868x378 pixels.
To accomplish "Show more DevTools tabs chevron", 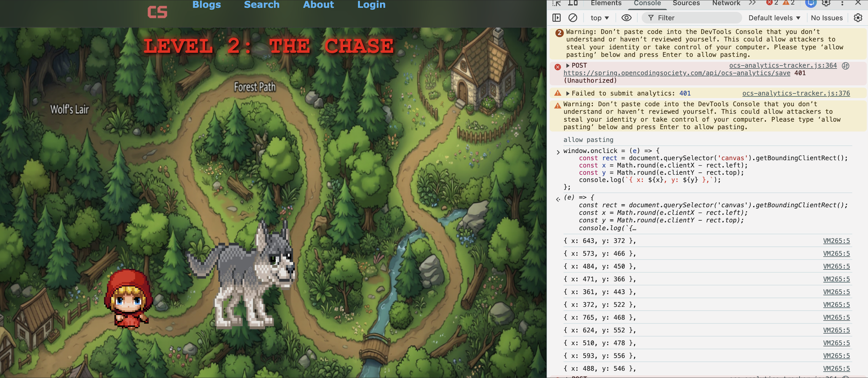I will pos(752,3).
